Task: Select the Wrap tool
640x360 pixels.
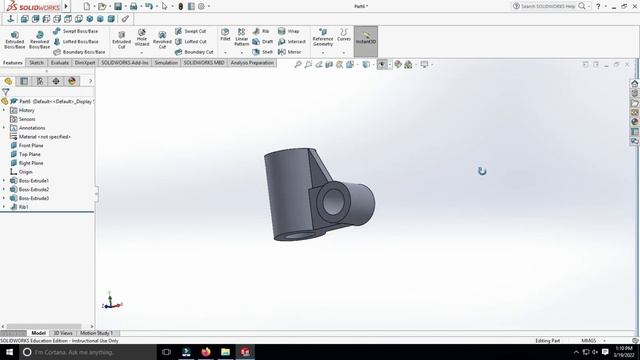Action: 289,31
